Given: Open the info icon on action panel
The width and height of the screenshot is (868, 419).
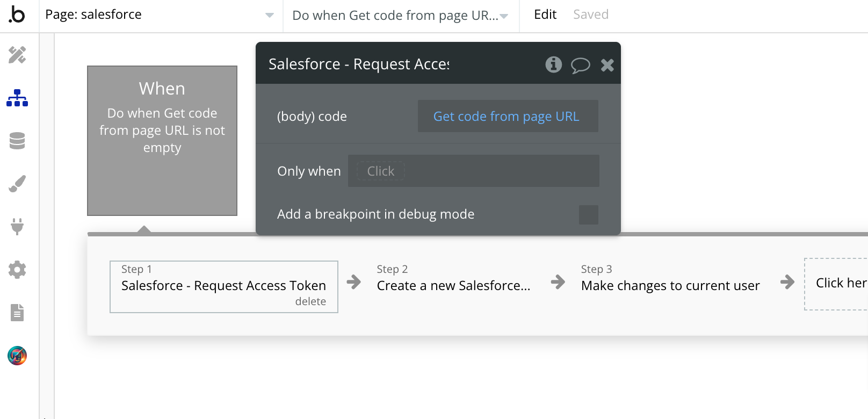Looking at the screenshot, I should click(554, 64).
